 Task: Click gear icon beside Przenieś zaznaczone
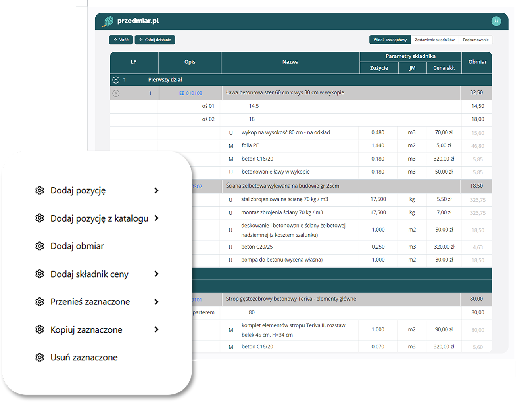(x=40, y=302)
